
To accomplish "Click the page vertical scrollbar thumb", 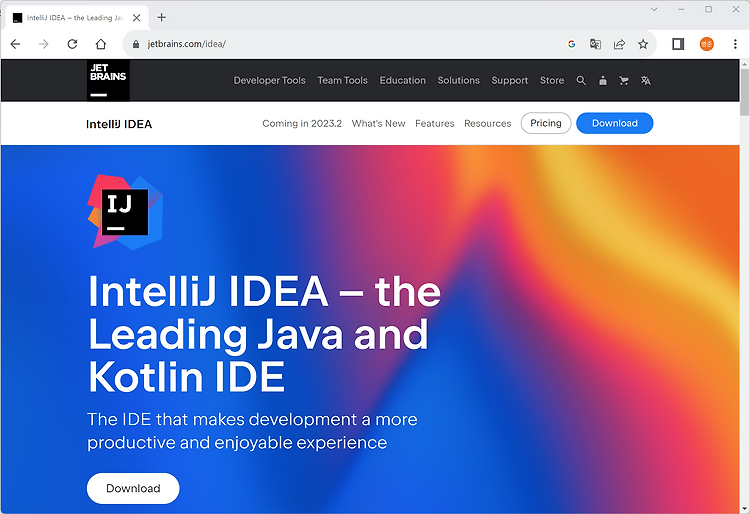I will click(745, 92).
